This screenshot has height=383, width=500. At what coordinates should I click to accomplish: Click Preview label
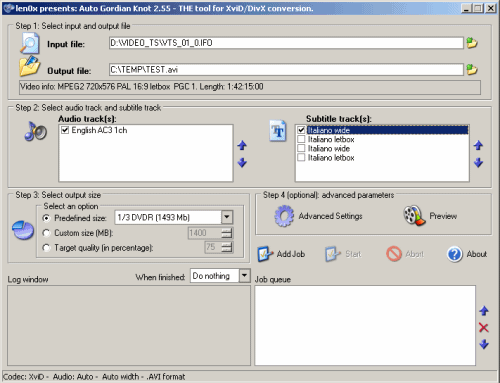coord(443,216)
